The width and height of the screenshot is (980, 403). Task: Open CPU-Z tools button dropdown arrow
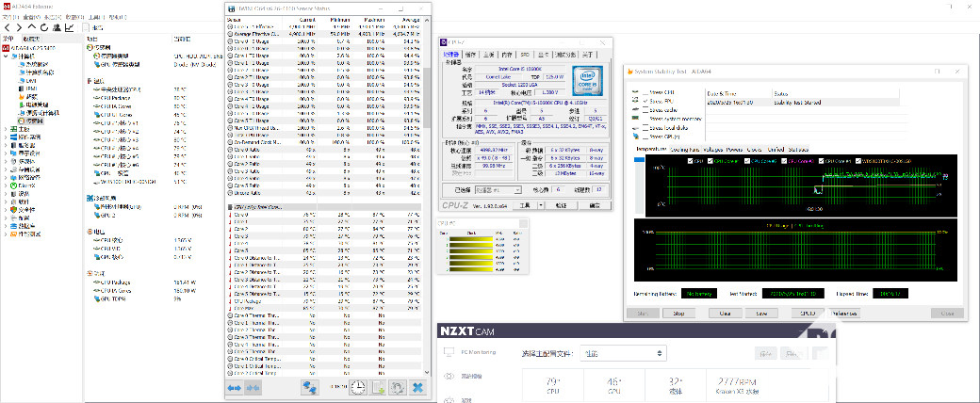[542, 205]
